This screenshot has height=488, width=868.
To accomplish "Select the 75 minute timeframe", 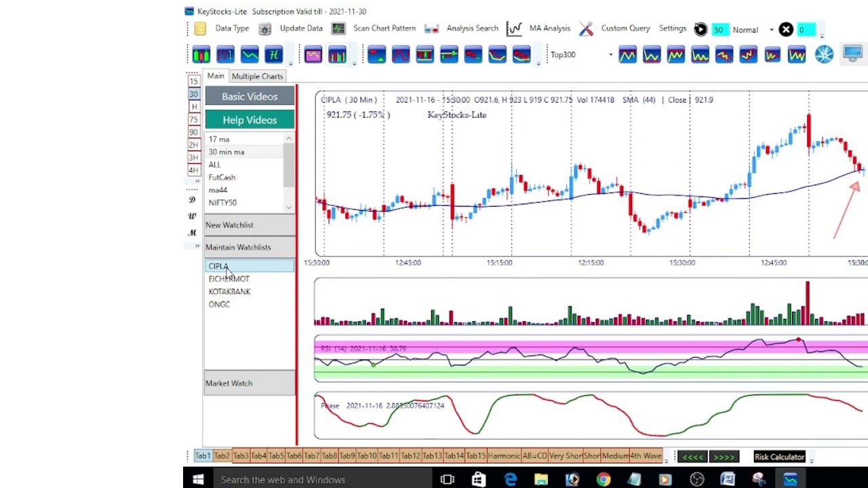I will [194, 119].
